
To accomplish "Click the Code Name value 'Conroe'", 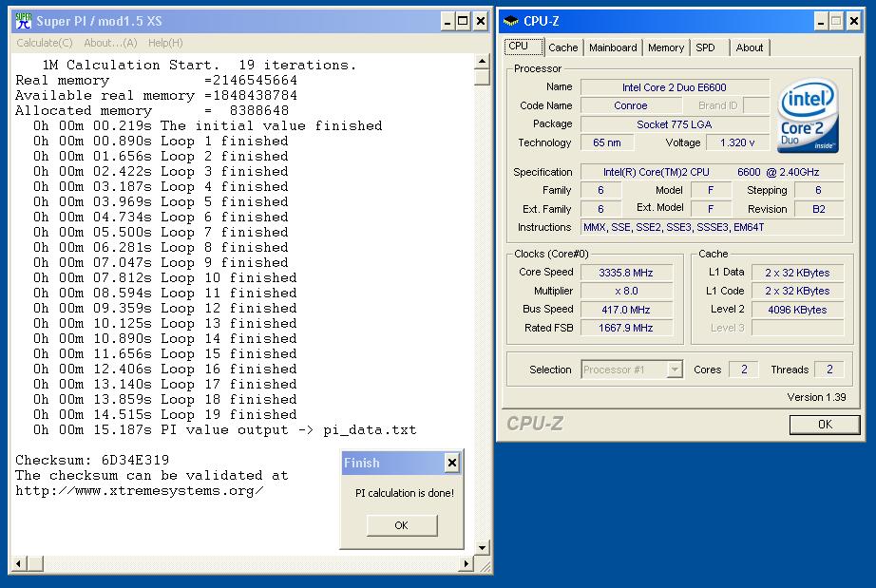I will pos(631,105).
